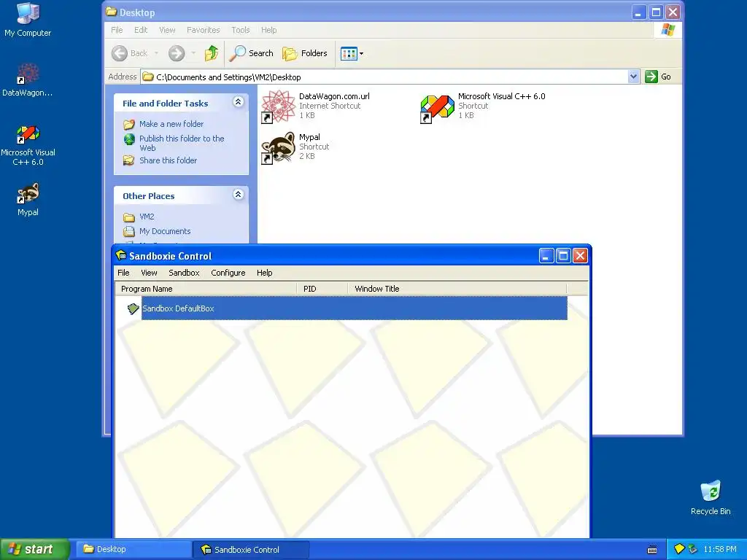Click Explorer Back button

point(130,53)
